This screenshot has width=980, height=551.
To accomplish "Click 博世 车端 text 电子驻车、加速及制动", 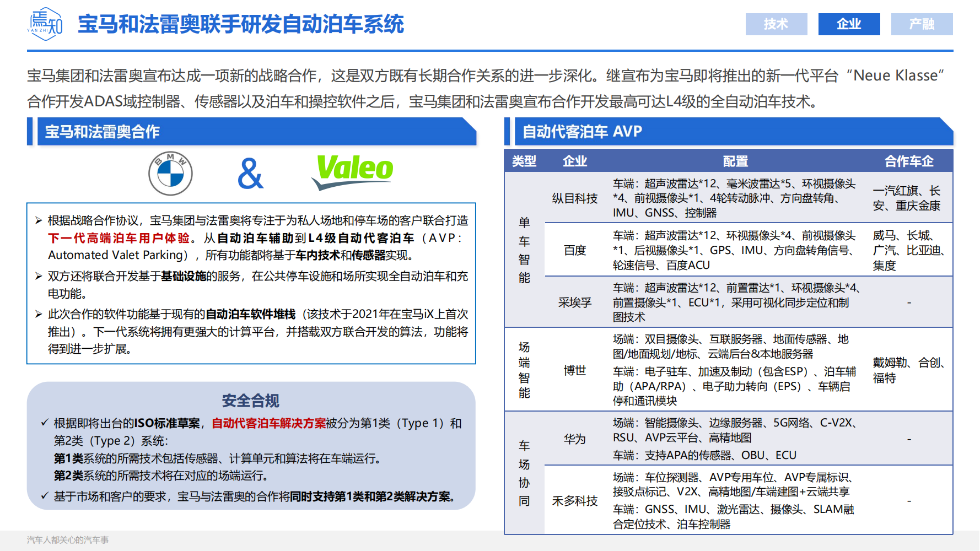I will click(734, 386).
